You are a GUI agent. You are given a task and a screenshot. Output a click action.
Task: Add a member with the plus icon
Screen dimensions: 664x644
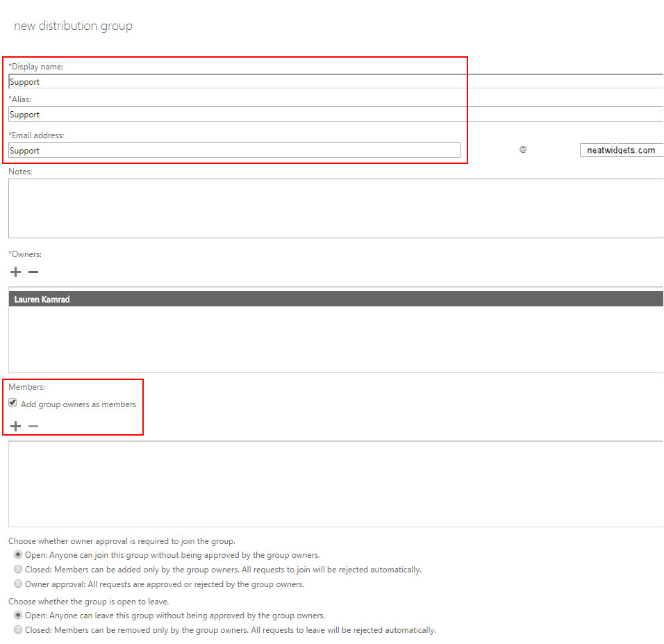pyautogui.click(x=16, y=426)
